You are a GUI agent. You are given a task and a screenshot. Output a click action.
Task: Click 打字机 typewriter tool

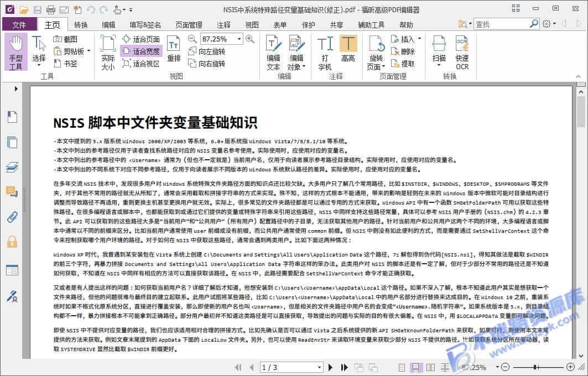click(x=325, y=52)
